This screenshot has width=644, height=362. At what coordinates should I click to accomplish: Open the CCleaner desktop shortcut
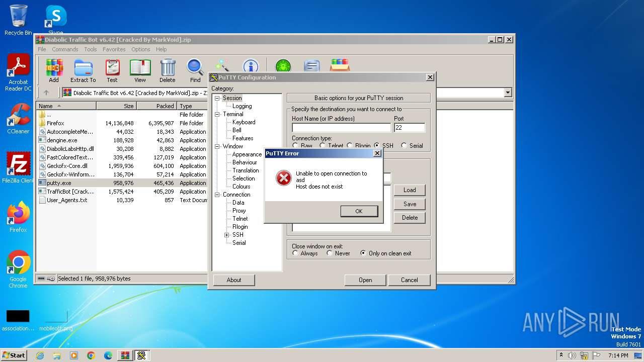click(x=18, y=119)
